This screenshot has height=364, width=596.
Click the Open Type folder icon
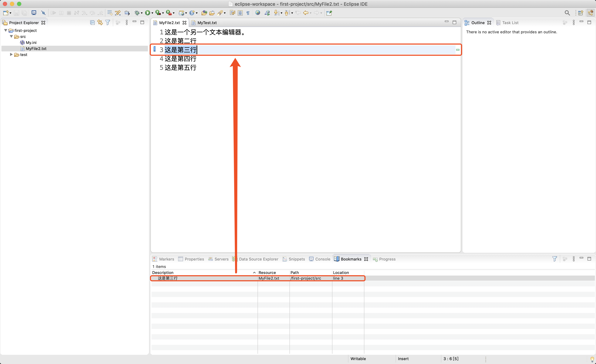coord(204,13)
